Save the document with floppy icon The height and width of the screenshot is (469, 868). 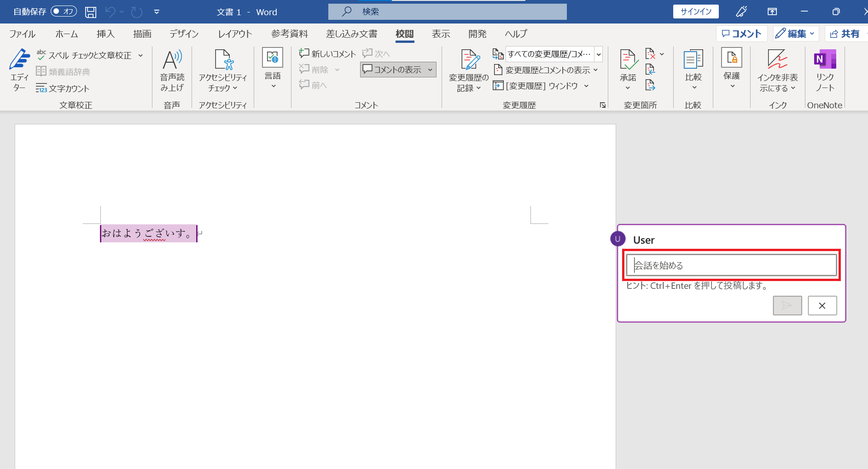pyautogui.click(x=91, y=12)
